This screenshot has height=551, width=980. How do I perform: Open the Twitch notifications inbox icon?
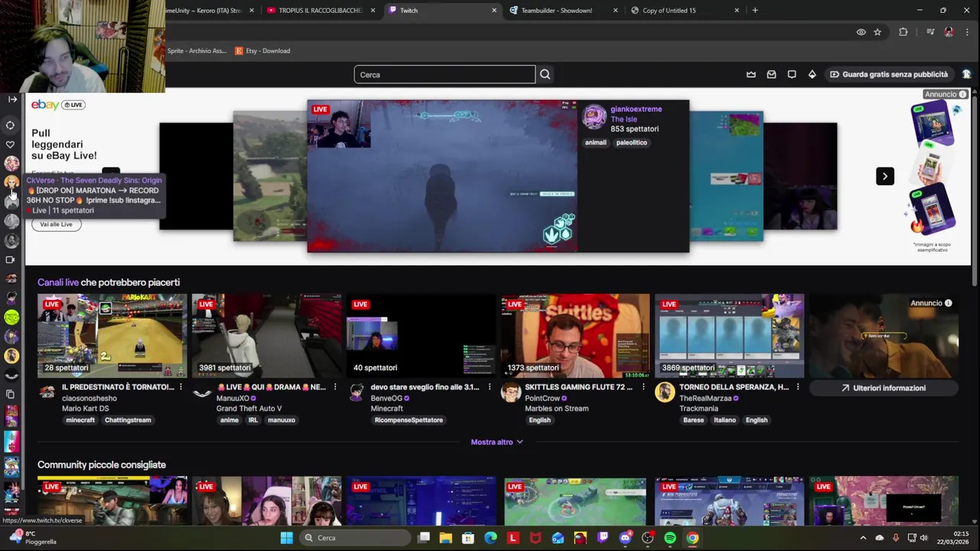click(x=772, y=74)
